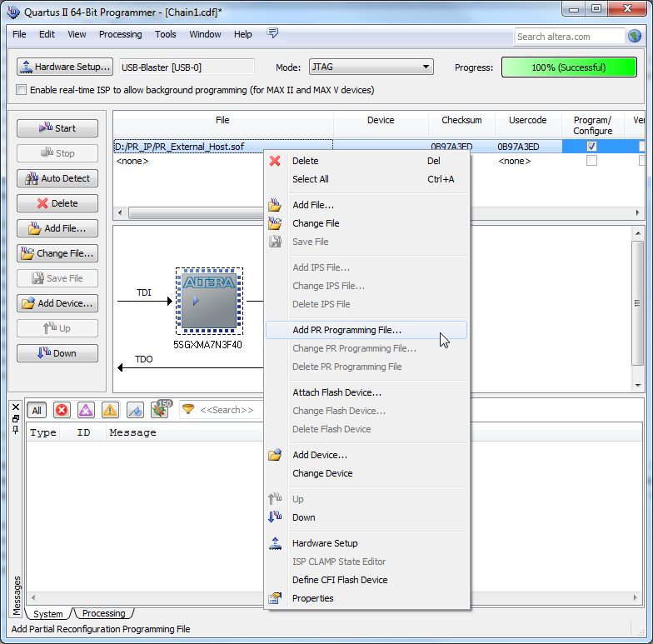
Task: Show warning messages with yellow triangle filter
Action: pos(110,410)
